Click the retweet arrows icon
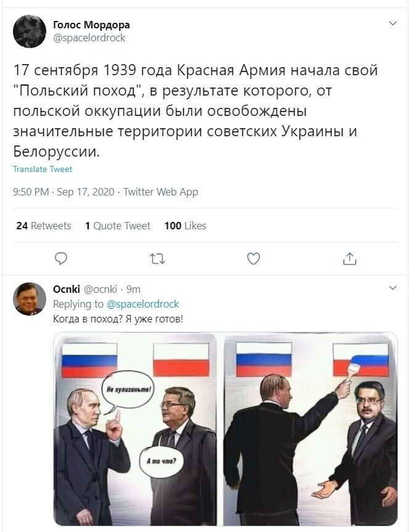Image resolution: width=416 pixels, height=532 pixels. click(x=157, y=259)
